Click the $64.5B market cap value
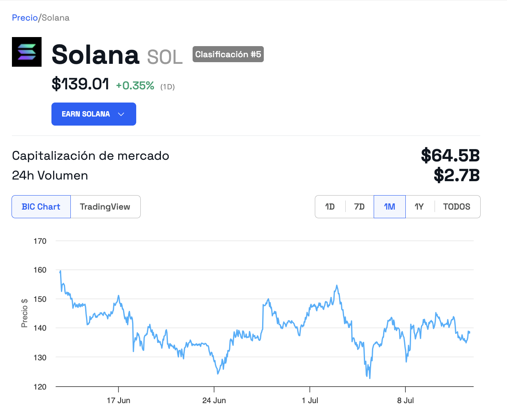Screen dimensions: 507x420 (x=450, y=156)
